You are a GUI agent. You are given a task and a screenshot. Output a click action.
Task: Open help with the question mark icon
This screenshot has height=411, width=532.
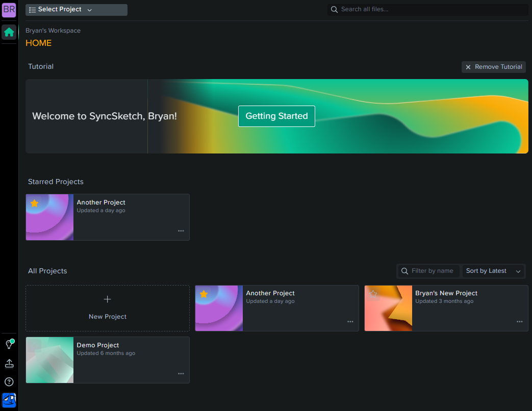(9, 382)
